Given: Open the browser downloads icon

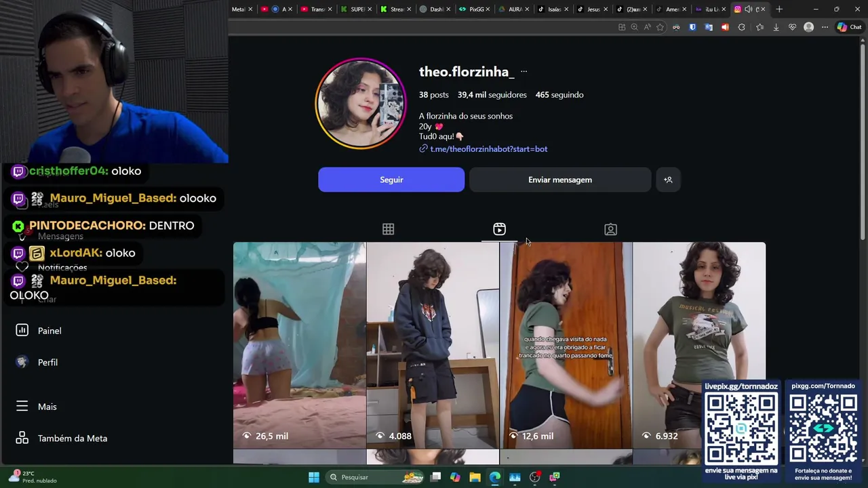Looking at the screenshot, I should coord(776,27).
